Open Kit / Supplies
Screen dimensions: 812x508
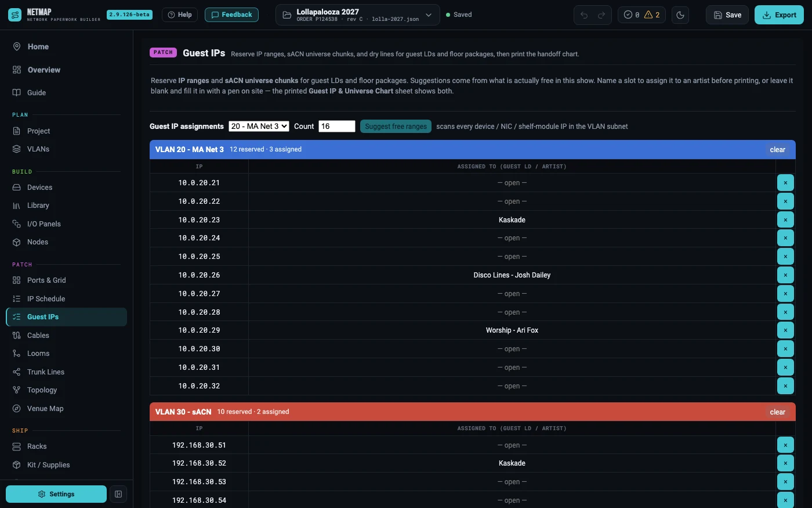tap(66, 465)
